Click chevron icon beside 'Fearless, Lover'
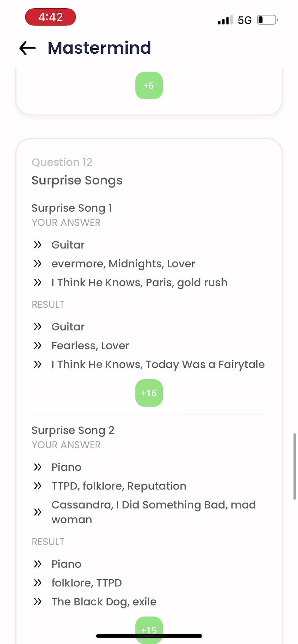Viewport: 298px width, 644px height. click(38, 345)
